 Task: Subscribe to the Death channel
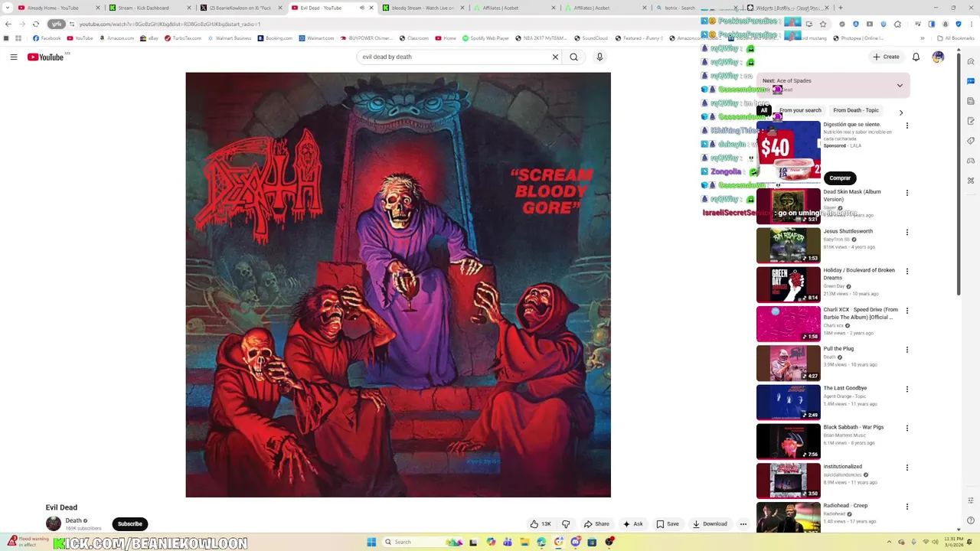[130, 524]
